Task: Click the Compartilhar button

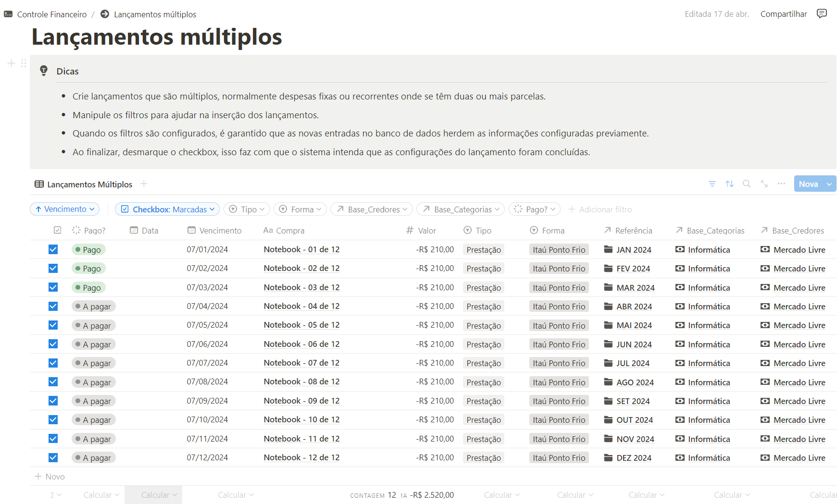Action: tap(783, 14)
